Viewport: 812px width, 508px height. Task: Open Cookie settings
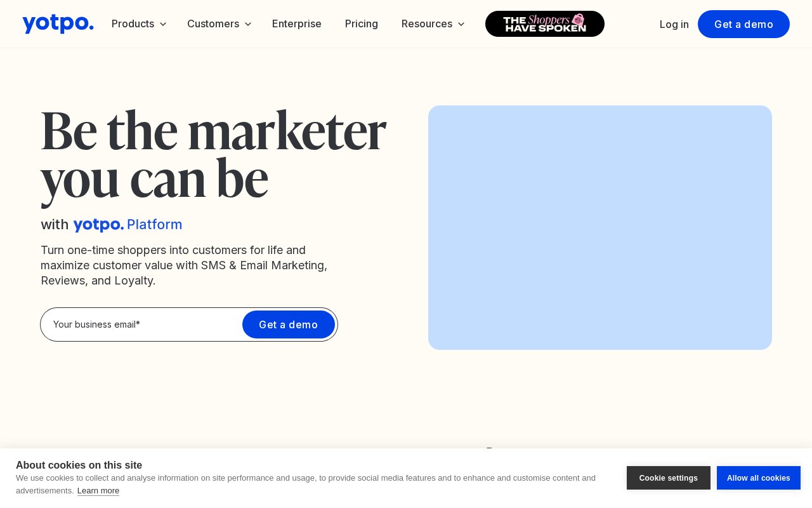pos(669,478)
